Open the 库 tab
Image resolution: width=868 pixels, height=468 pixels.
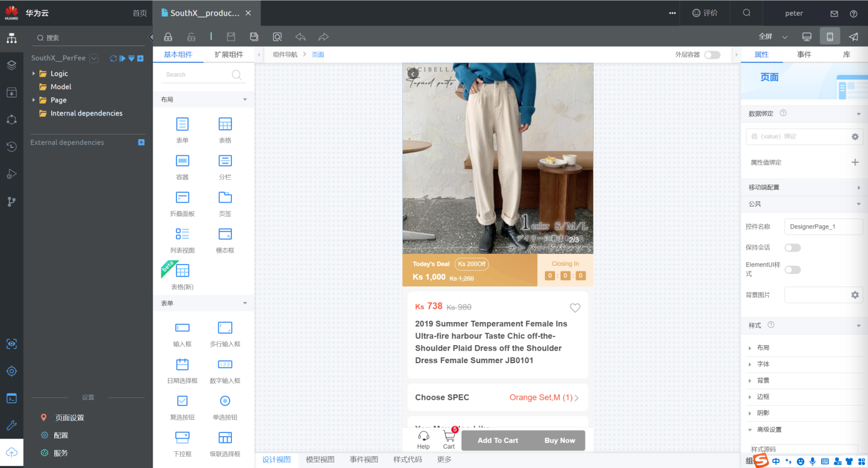847,55
